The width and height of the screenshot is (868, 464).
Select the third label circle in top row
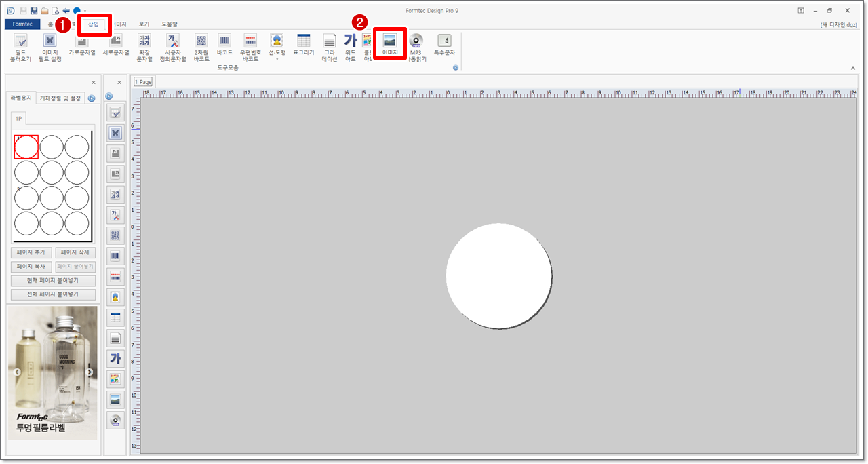77,147
